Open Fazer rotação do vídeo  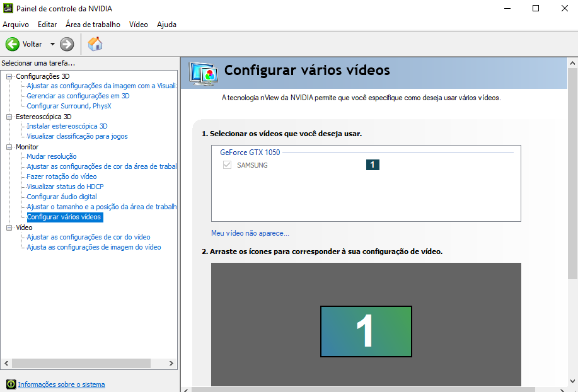(62, 176)
